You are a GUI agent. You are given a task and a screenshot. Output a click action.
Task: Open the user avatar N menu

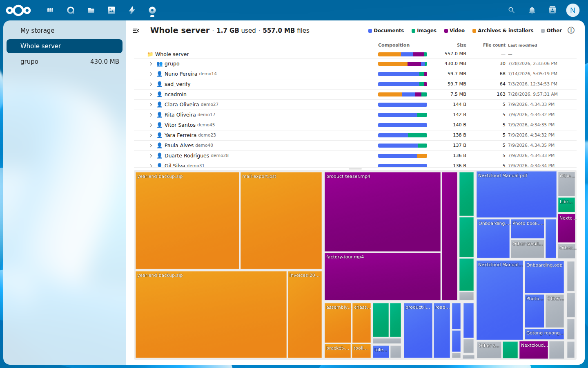coord(572,10)
